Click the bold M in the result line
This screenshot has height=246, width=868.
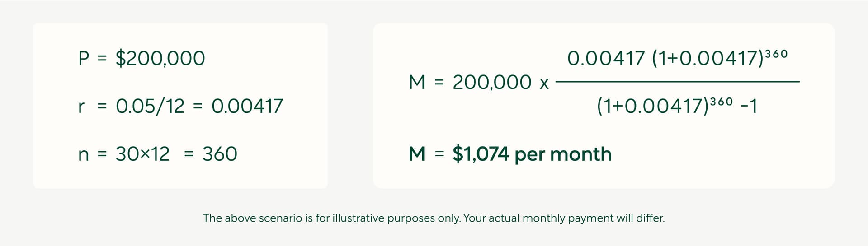pyautogui.click(x=417, y=154)
